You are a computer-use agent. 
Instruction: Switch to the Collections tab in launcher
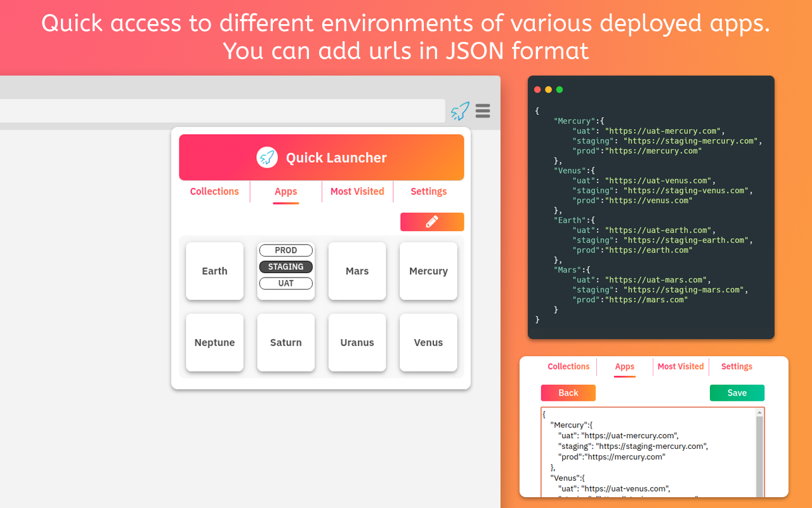coord(214,191)
